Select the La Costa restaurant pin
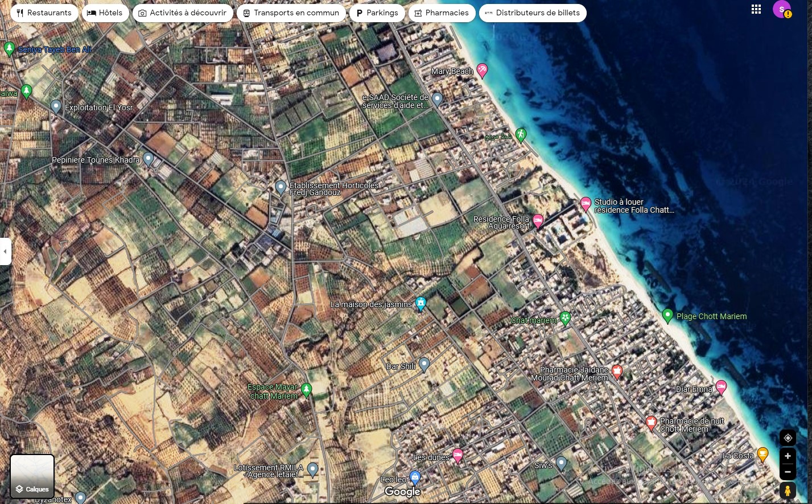812x504 pixels. [x=762, y=454]
